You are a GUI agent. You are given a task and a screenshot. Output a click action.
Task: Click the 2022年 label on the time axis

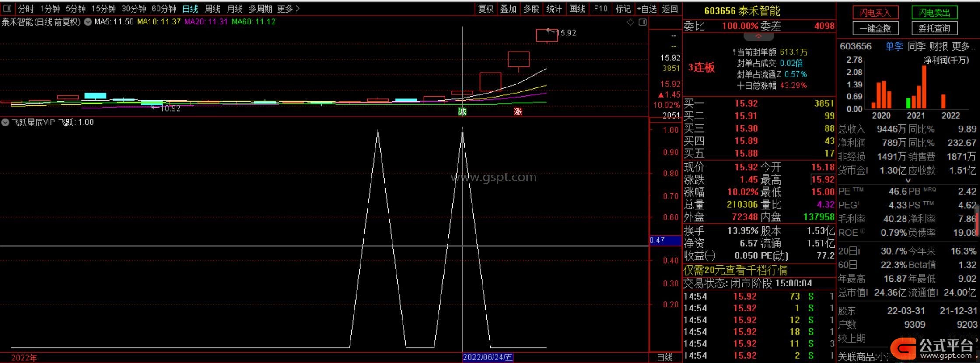coord(24,358)
